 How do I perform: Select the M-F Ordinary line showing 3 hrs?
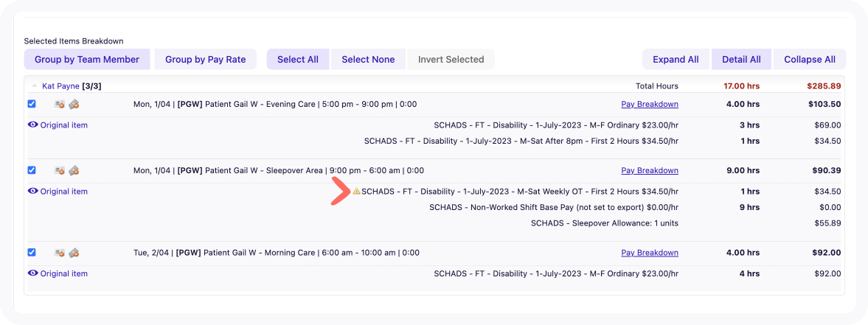(x=556, y=125)
